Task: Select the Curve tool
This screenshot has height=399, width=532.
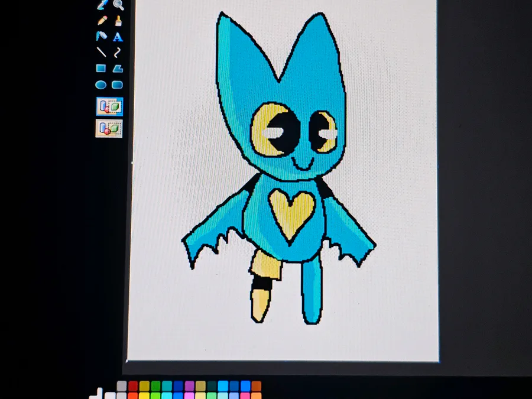Action: click(x=118, y=52)
